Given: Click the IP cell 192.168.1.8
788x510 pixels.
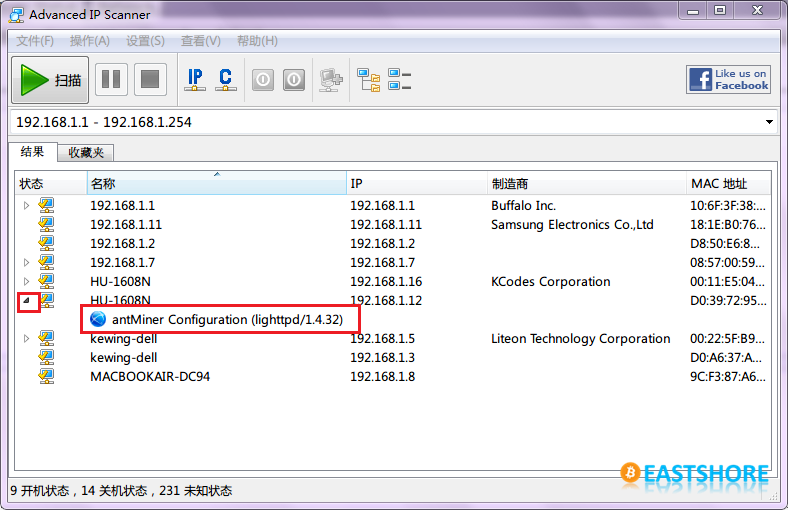Looking at the screenshot, I should coord(382,377).
